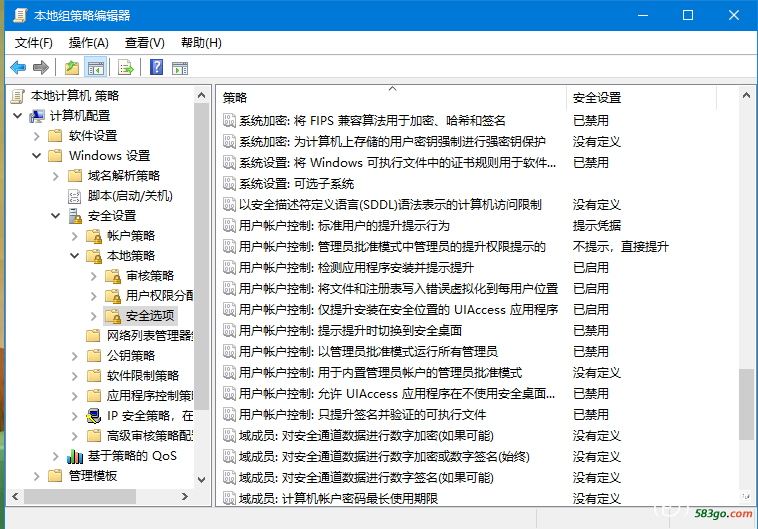Screen dimensions: 758x529
Task: Click the 计算机配置 computer icon
Action: tap(37, 116)
